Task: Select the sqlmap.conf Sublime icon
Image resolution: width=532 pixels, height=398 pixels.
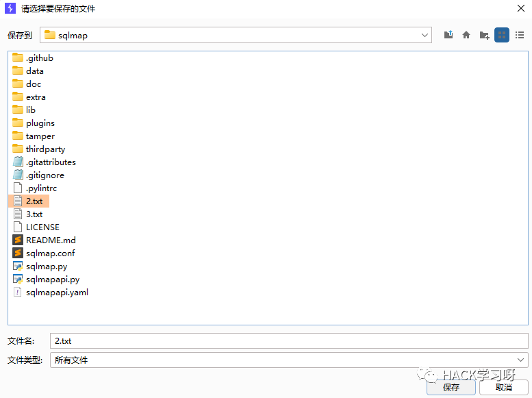Action: [x=18, y=253]
